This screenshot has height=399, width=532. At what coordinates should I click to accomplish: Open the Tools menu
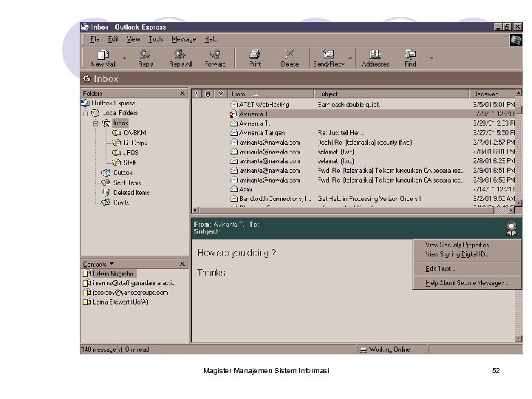pyautogui.click(x=156, y=39)
